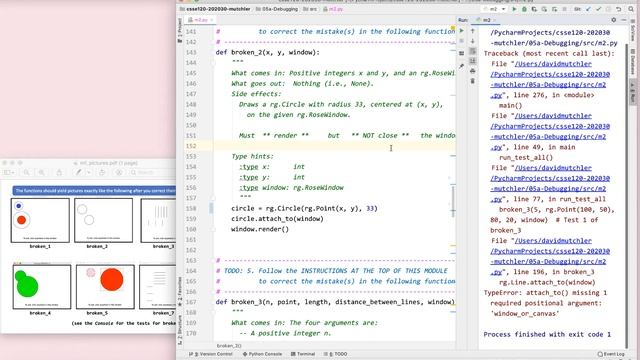Select the m2.py editor tab
This screenshot has height=360, width=640.
click(199, 20)
